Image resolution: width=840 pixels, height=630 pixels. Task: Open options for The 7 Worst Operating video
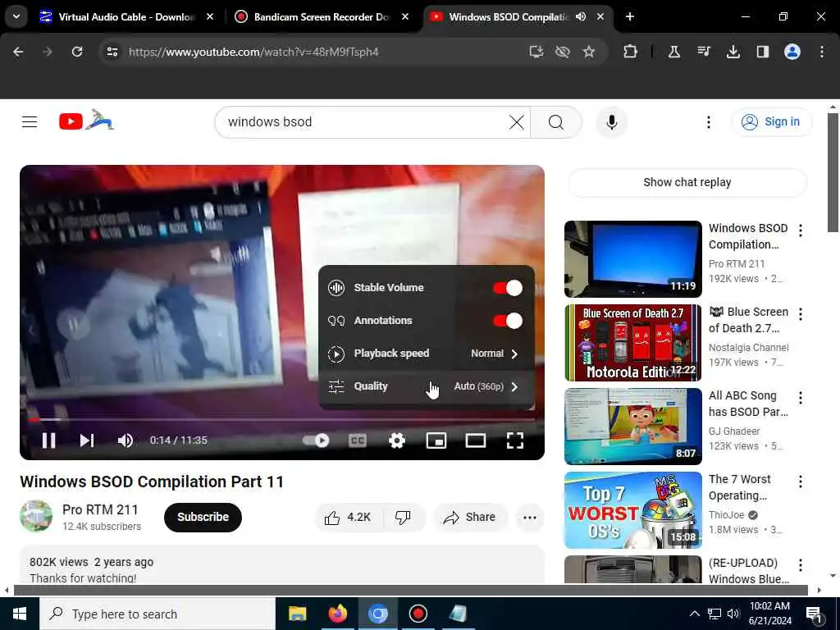(801, 481)
